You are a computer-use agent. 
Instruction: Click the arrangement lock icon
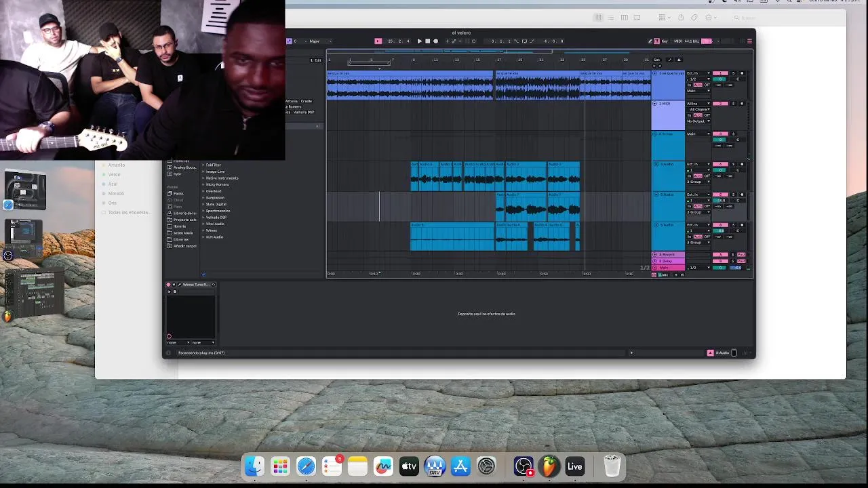click(x=679, y=60)
